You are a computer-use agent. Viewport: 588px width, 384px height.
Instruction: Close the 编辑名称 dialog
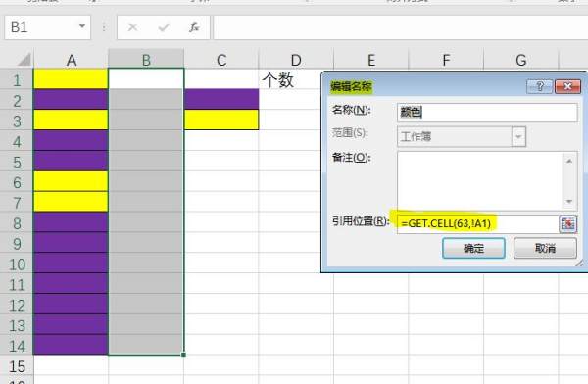coord(567,86)
